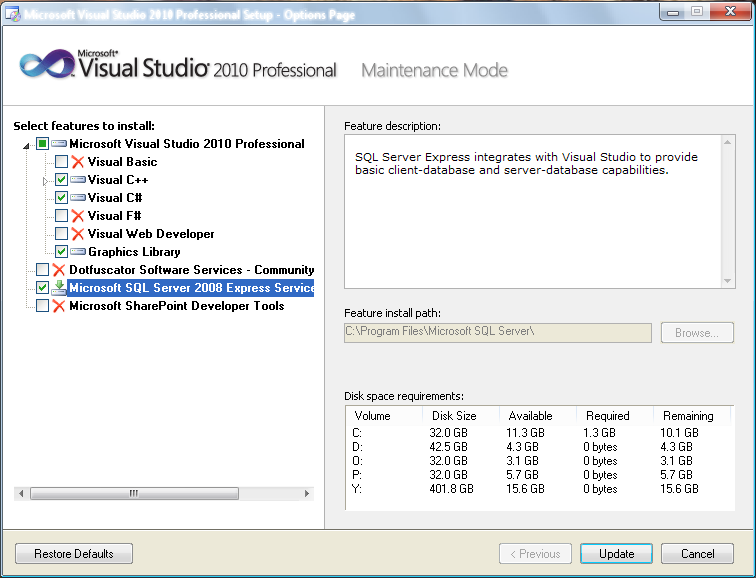Click the red X icon beside Visual Web Developer
The height and width of the screenshot is (578, 756).
(78, 234)
